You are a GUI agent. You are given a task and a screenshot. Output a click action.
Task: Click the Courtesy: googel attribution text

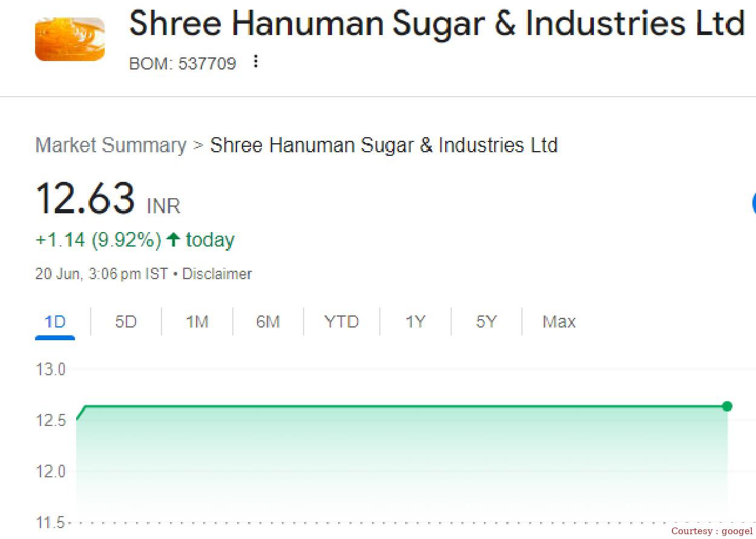(x=712, y=531)
